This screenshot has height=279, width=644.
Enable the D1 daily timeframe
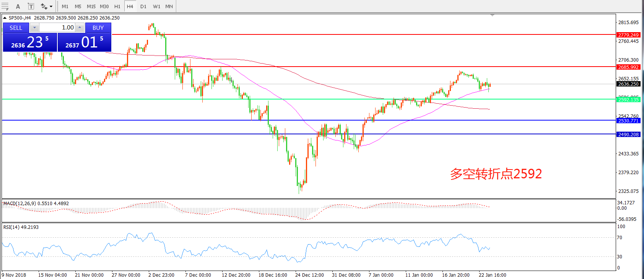tap(143, 6)
